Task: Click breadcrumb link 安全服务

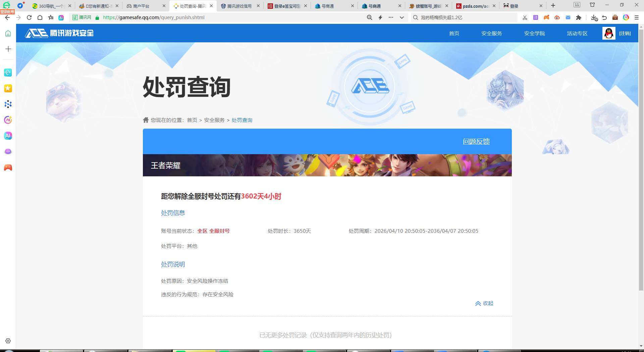Action: click(x=214, y=120)
